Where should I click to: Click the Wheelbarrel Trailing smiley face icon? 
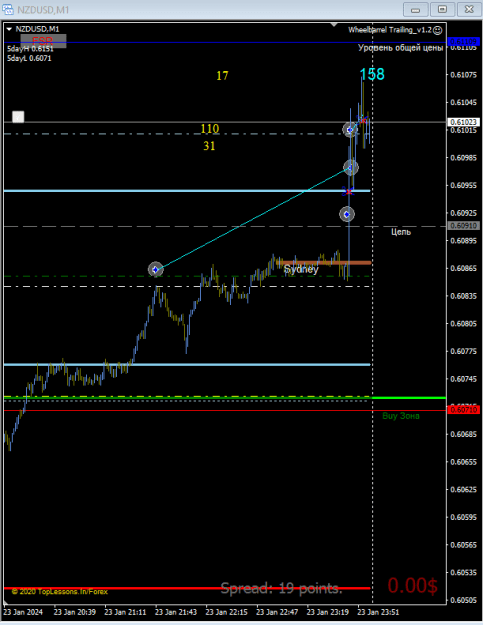[438, 30]
